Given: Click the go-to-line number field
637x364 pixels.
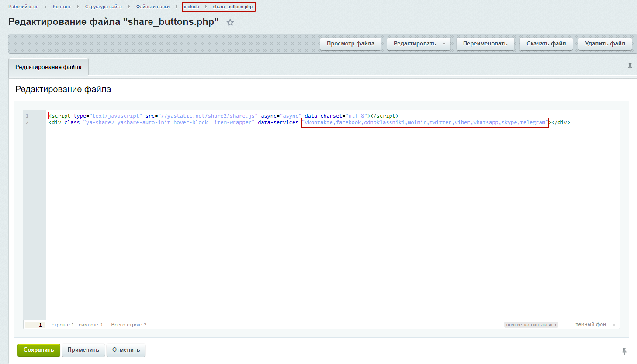Looking at the screenshot, I should 35,325.
